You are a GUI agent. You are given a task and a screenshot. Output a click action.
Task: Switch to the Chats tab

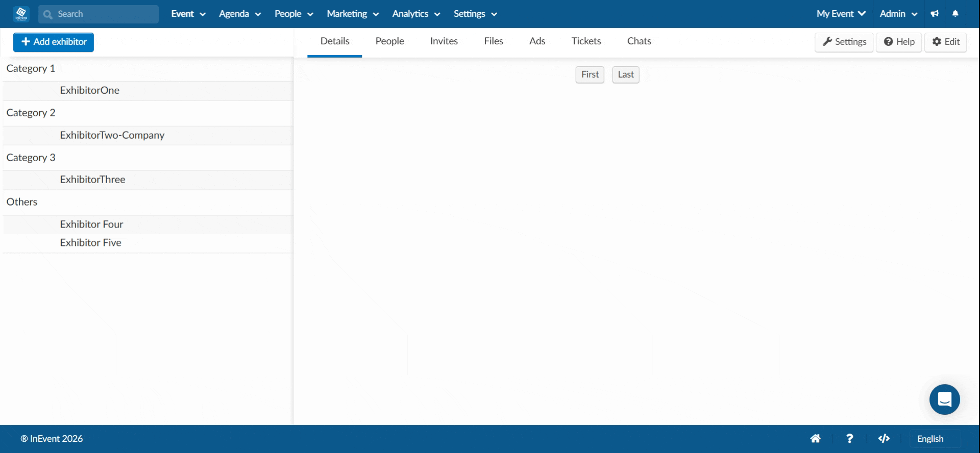click(x=639, y=41)
